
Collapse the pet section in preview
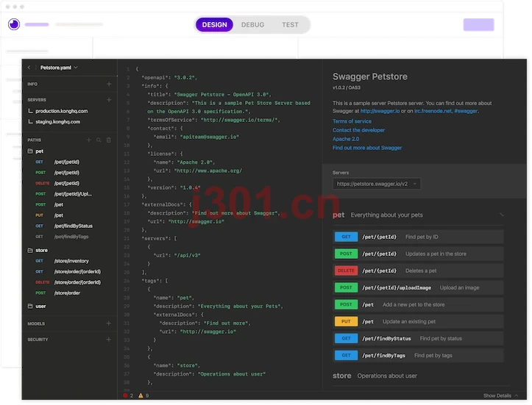click(x=502, y=215)
